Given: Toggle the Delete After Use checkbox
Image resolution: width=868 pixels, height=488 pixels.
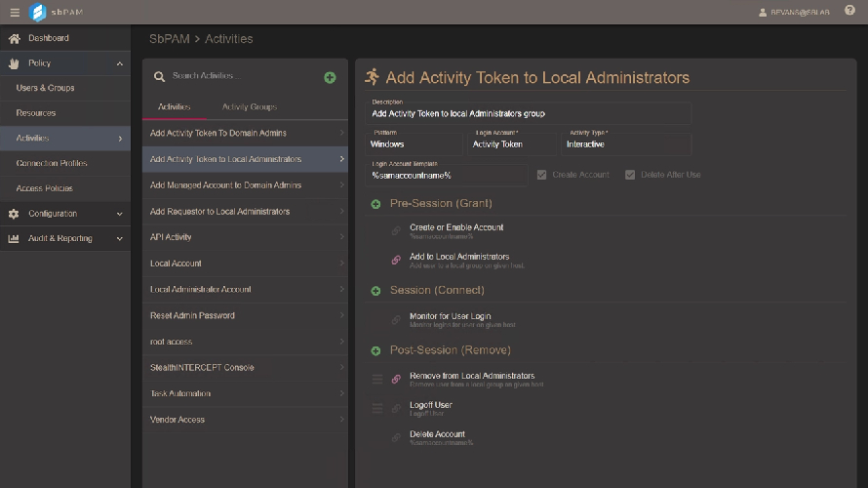Looking at the screenshot, I should tap(630, 175).
